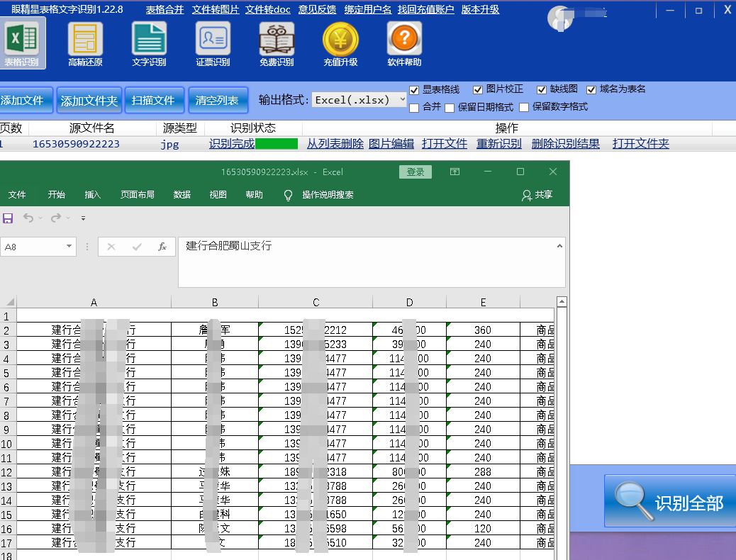Enable the 合并 checkbox
Image resolution: width=736 pixels, height=560 pixels.
point(414,108)
